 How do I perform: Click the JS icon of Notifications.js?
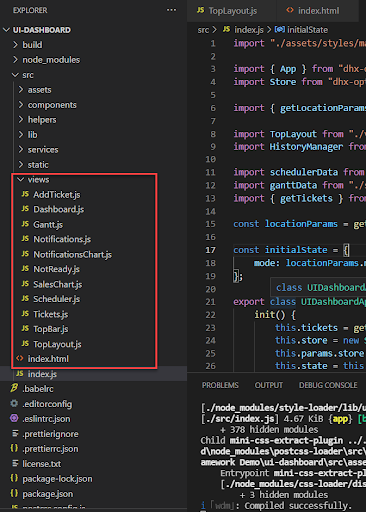point(25,239)
